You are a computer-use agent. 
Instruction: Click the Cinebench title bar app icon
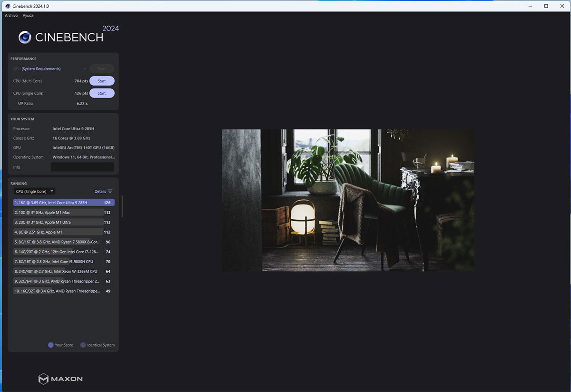[x=8, y=6]
